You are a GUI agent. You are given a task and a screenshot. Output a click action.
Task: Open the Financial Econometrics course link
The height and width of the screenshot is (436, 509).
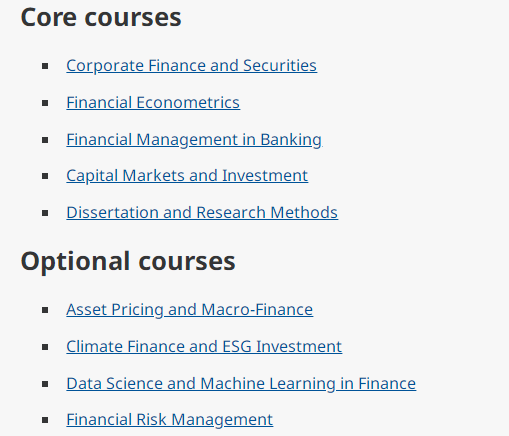pos(153,103)
